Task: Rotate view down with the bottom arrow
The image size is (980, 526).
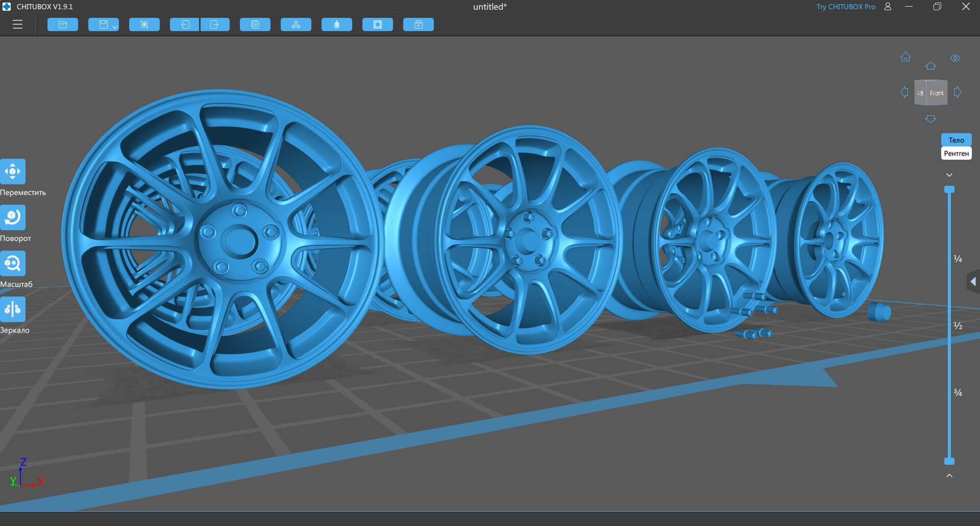Action: tap(930, 119)
